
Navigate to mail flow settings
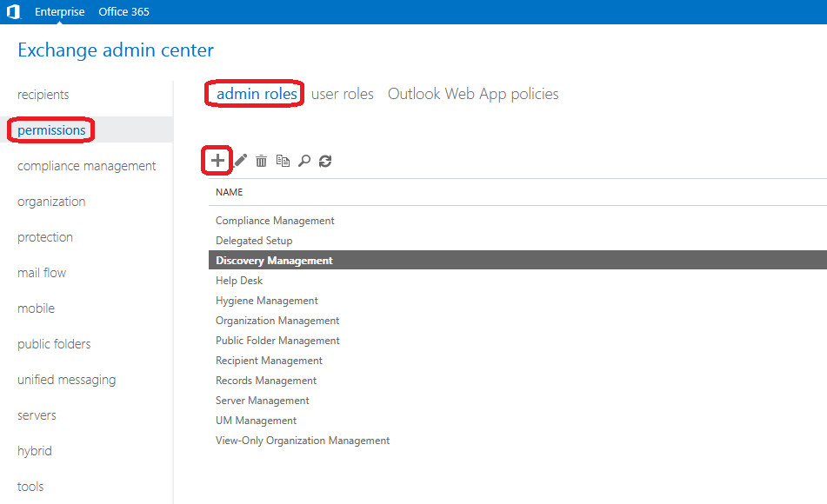pos(42,273)
